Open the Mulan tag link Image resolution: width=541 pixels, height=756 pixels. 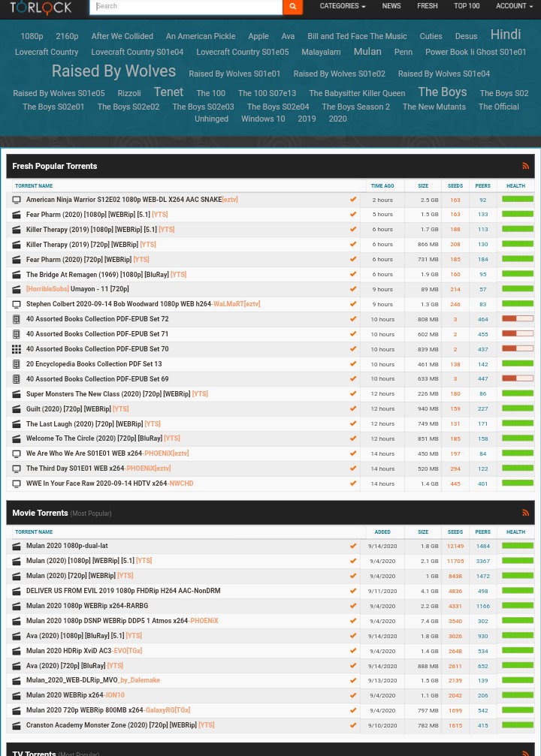[367, 52]
